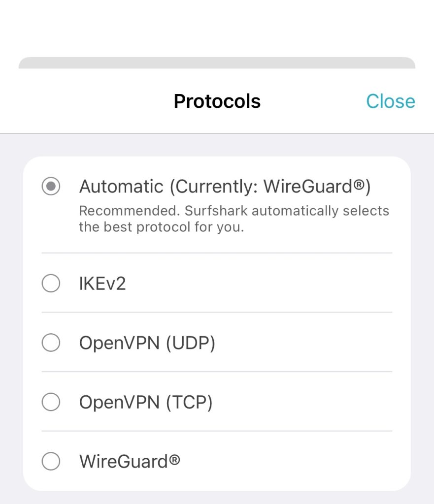Tap the gray card stacked behind the sheet
The width and height of the screenshot is (434, 504).
point(217,63)
